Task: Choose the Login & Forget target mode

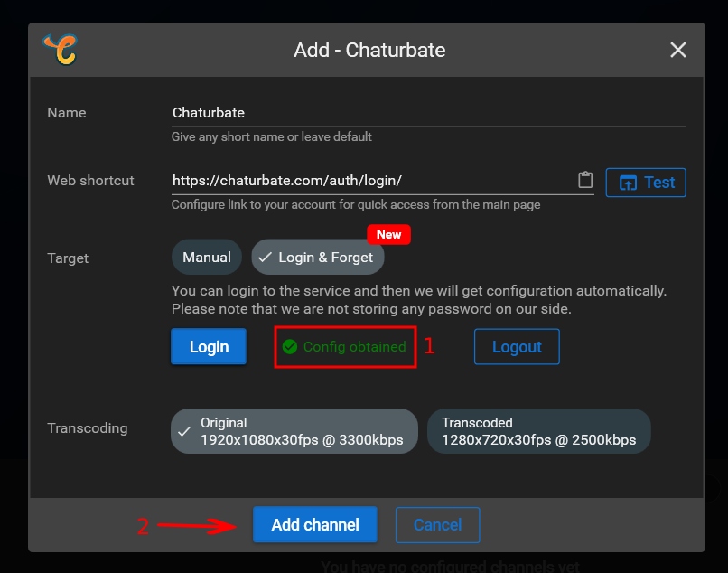Action: pos(317,258)
